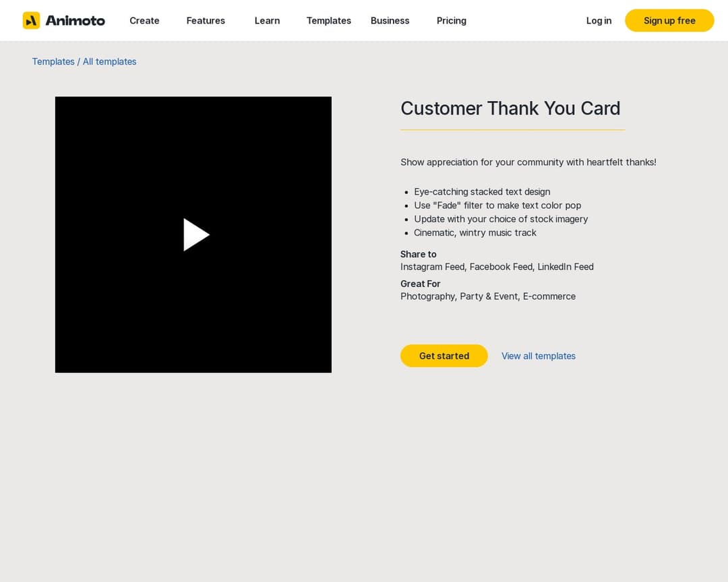Screen dimensions: 728x582
Task: Click the Cinematic, wintry music track bullet
Action: (x=475, y=232)
